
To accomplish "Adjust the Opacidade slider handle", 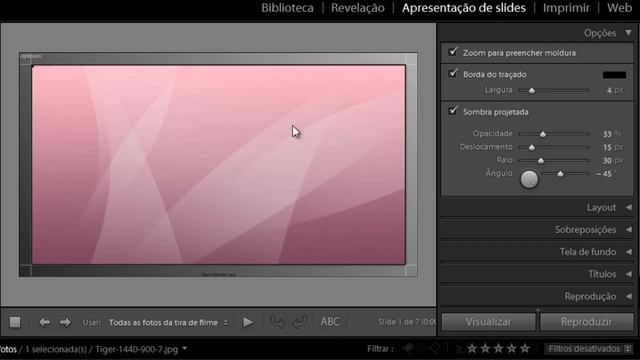I will click(x=543, y=134).
